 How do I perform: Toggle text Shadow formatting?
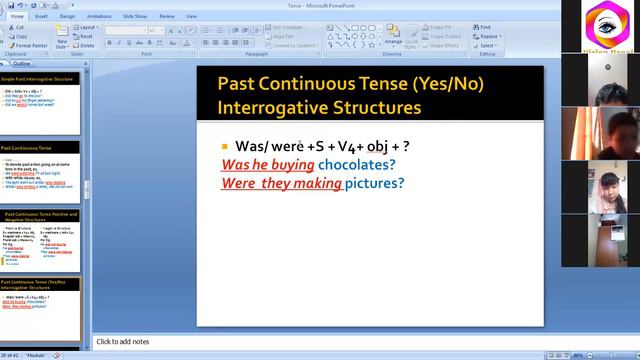tap(149, 42)
